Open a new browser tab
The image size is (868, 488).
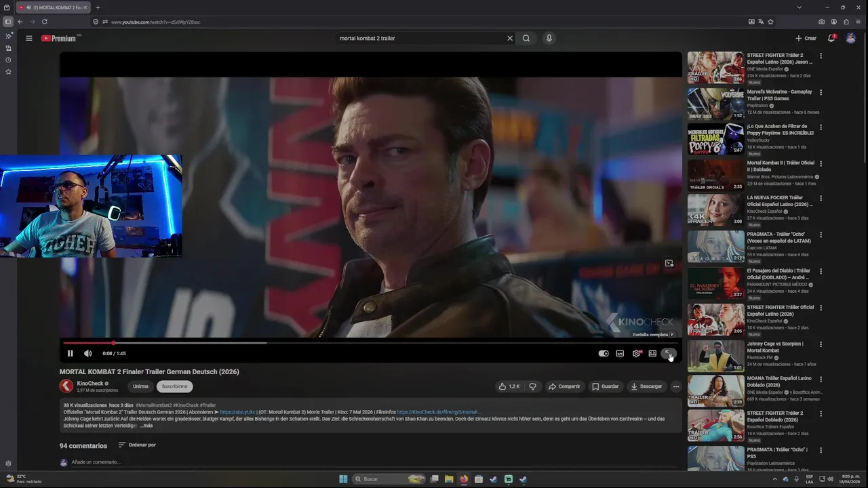click(x=98, y=7)
